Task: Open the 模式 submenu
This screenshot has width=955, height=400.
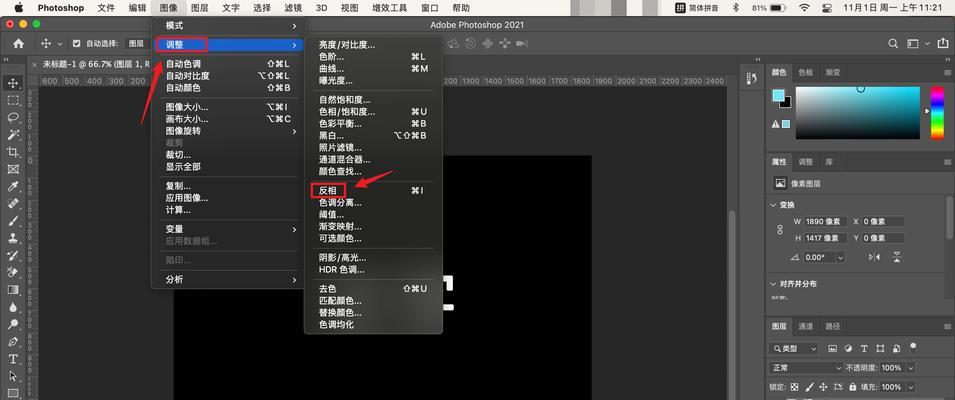Action: pos(228,26)
